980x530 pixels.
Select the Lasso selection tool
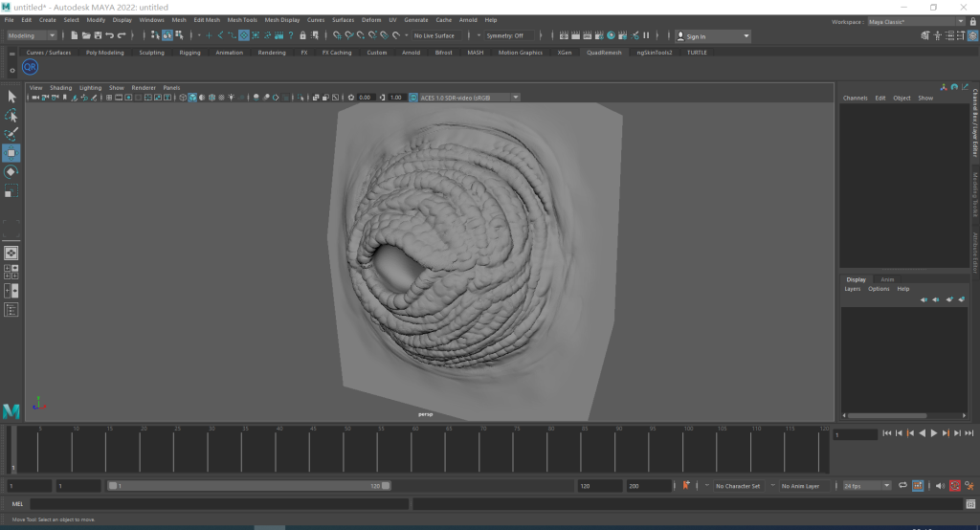tap(11, 116)
